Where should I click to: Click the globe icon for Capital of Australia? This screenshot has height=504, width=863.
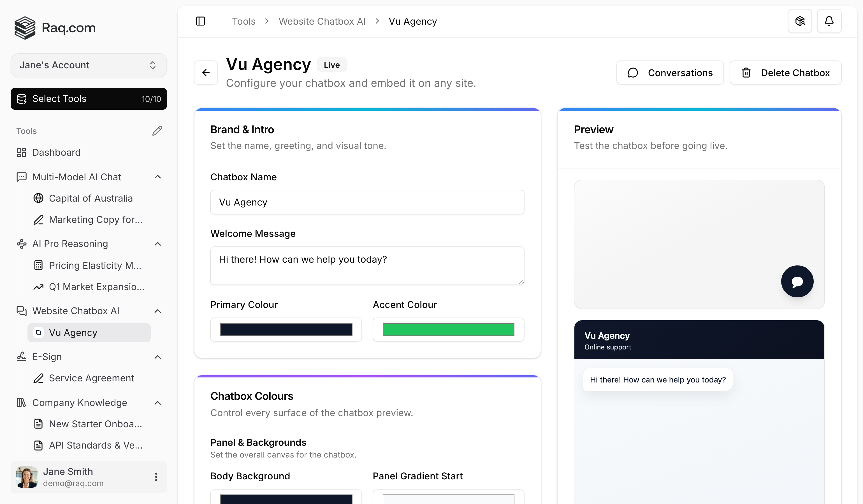38,198
